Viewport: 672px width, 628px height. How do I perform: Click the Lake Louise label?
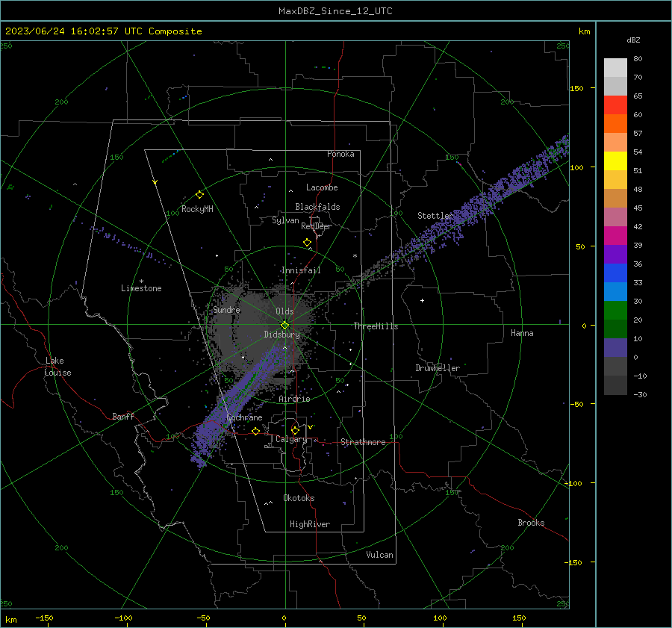(57, 367)
